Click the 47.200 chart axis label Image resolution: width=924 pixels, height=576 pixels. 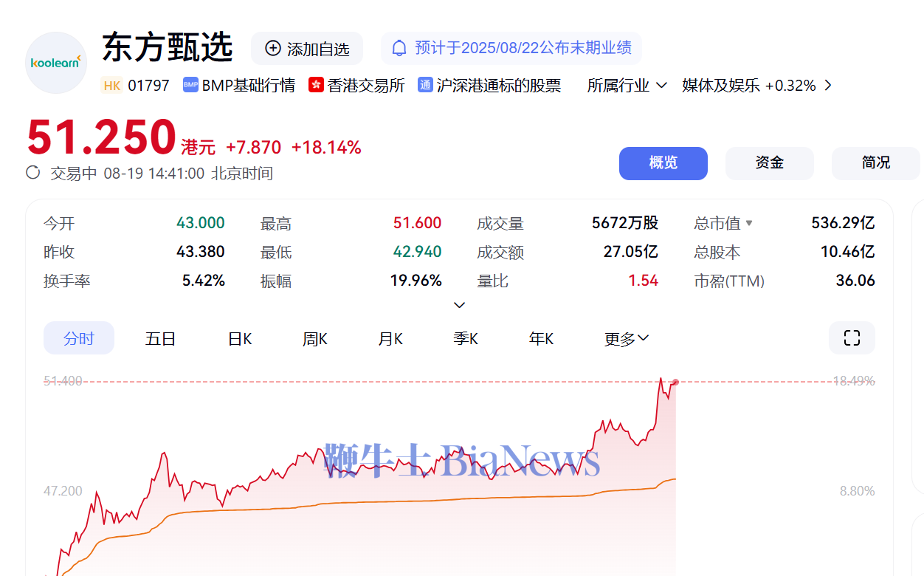coord(63,491)
